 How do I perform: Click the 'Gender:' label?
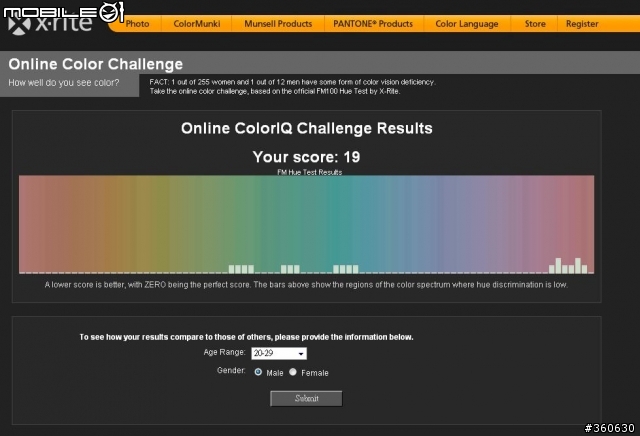tap(231, 371)
